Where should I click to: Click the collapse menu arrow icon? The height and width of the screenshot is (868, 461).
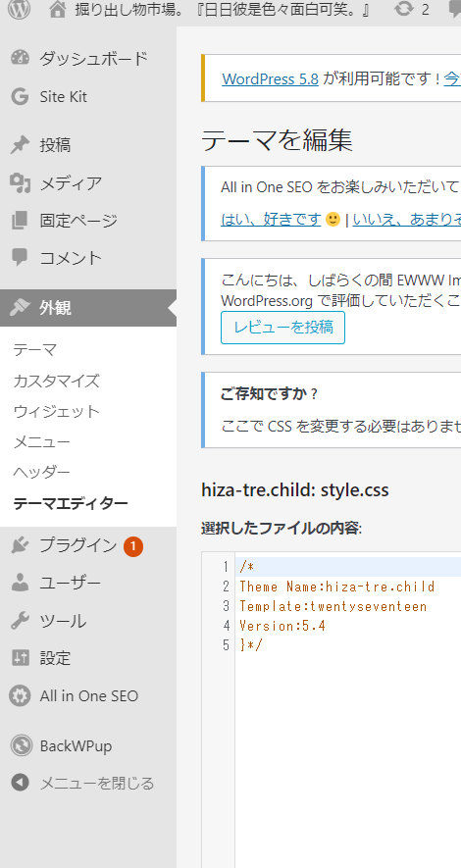[x=20, y=783]
